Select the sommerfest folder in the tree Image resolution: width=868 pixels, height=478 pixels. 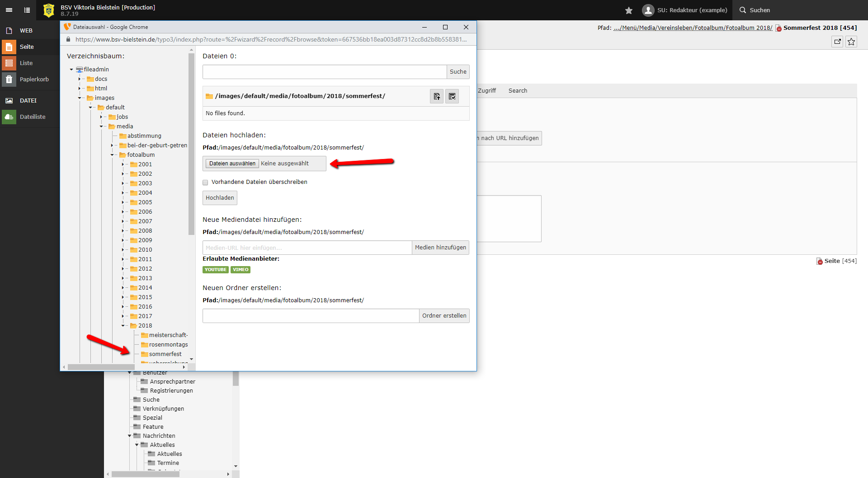165,354
